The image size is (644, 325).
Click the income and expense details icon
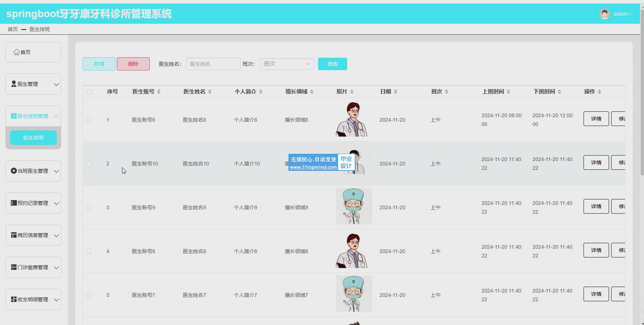click(14, 299)
